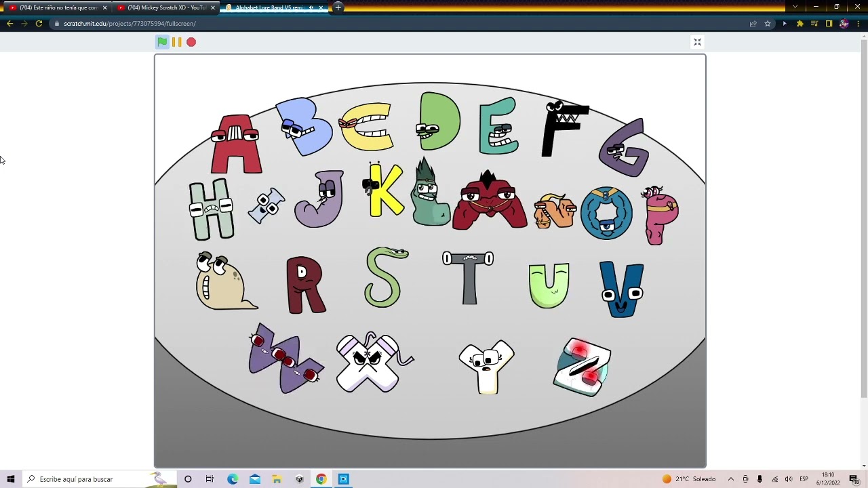Viewport: 868px width, 488px height.
Task: Click the orange letter N character
Action: tap(555, 211)
